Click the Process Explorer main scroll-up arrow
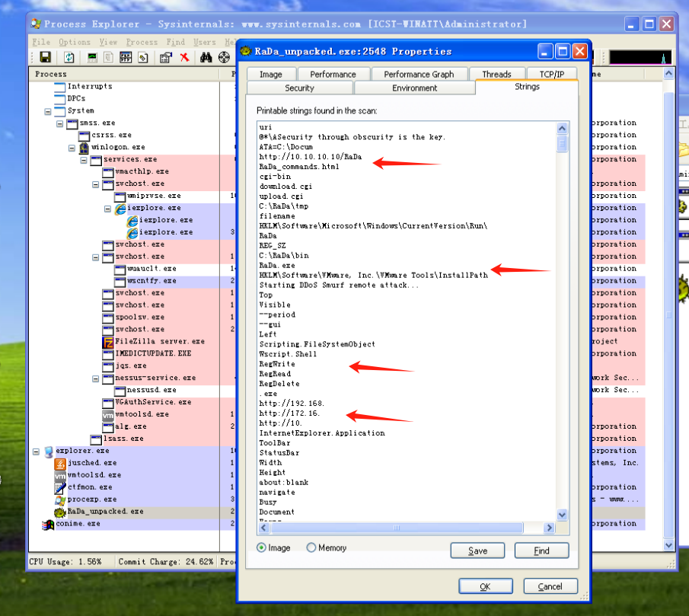The height and width of the screenshot is (616, 689). (668, 73)
